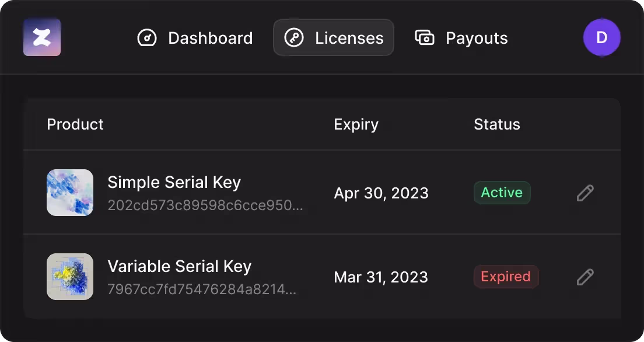644x342 pixels.
Task: Open the Dashboard tab
Action: click(x=195, y=38)
